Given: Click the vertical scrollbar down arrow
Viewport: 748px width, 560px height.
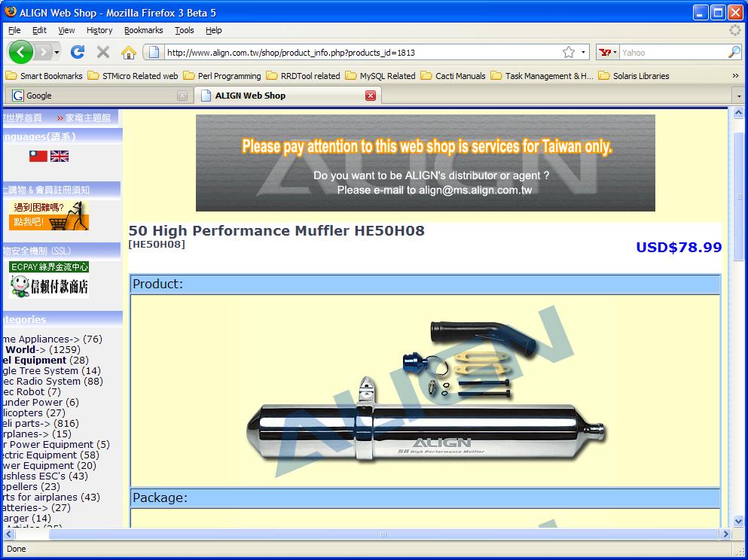Looking at the screenshot, I should pos(738,521).
